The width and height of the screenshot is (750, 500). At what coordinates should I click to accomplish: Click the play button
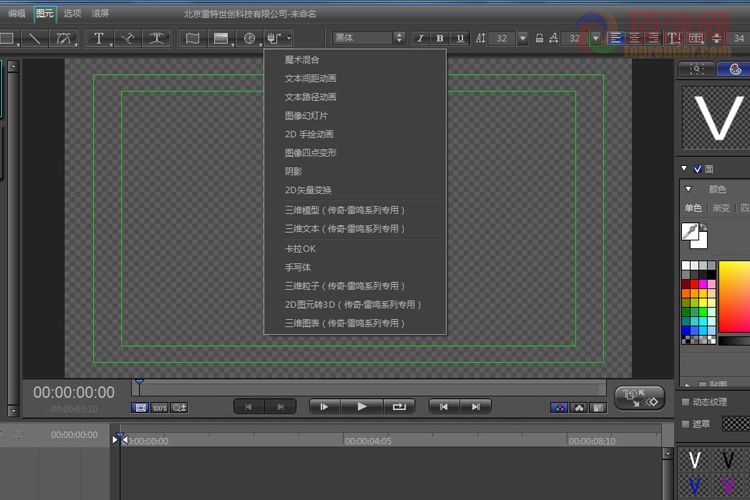tap(362, 407)
